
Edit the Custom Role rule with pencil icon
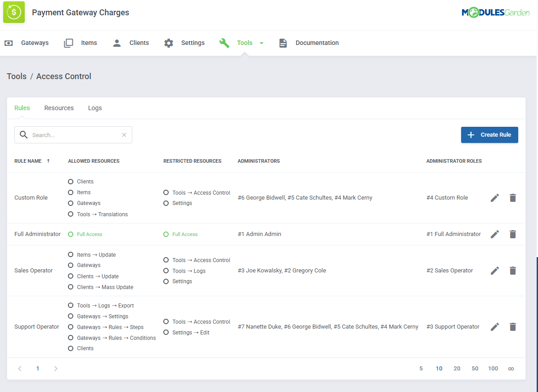[495, 198]
